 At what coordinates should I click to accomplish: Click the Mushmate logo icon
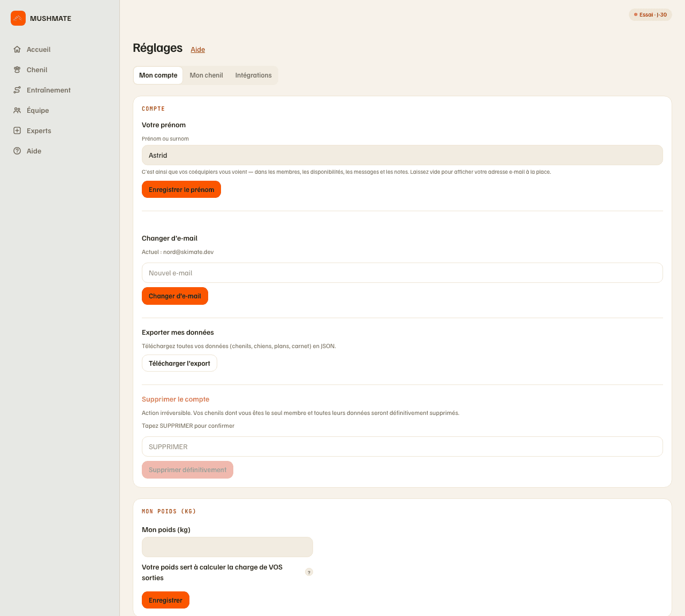coord(18,18)
